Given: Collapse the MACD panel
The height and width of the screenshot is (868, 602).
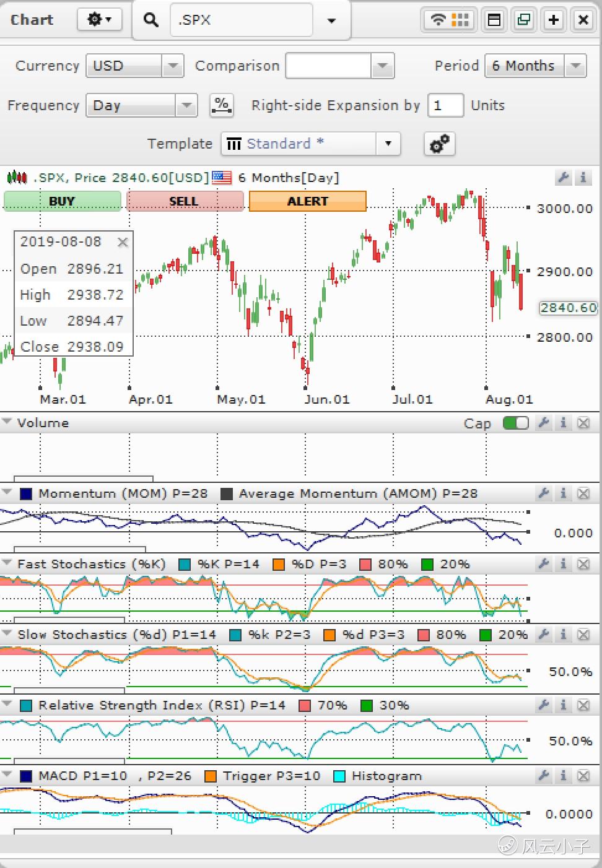Looking at the screenshot, I should click(7, 775).
